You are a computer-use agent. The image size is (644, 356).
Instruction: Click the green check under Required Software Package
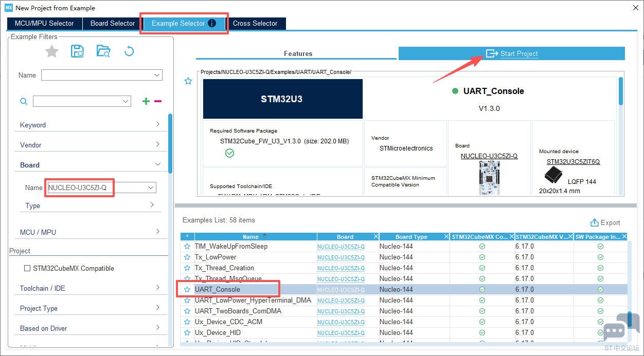pyautogui.click(x=230, y=153)
